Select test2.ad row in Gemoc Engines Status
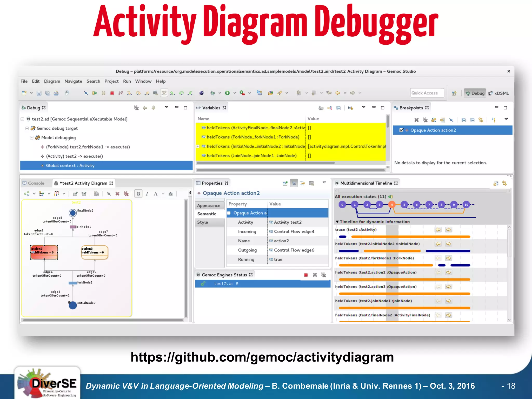Viewport: 532px width, 399px height. (x=262, y=284)
